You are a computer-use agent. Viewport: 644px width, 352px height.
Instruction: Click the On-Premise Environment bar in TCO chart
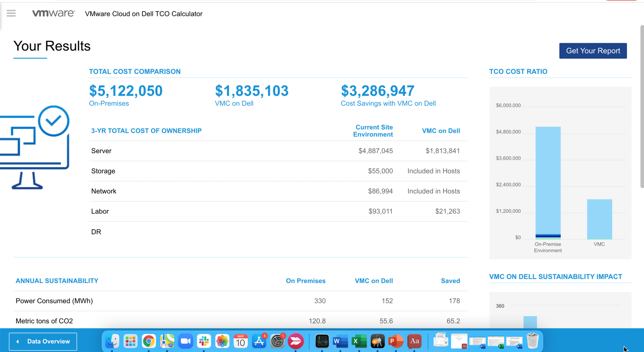pyautogui.click(x=548, y=183)
